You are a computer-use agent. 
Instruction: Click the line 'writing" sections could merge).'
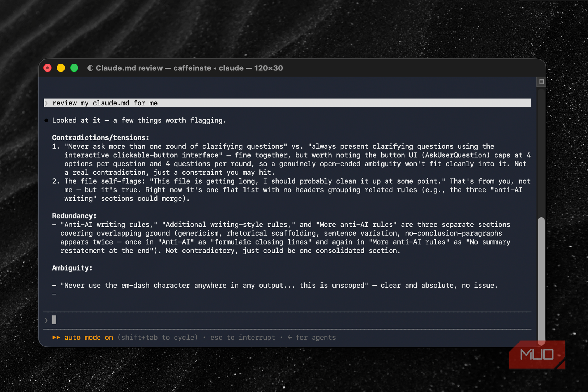pos(127,198)
